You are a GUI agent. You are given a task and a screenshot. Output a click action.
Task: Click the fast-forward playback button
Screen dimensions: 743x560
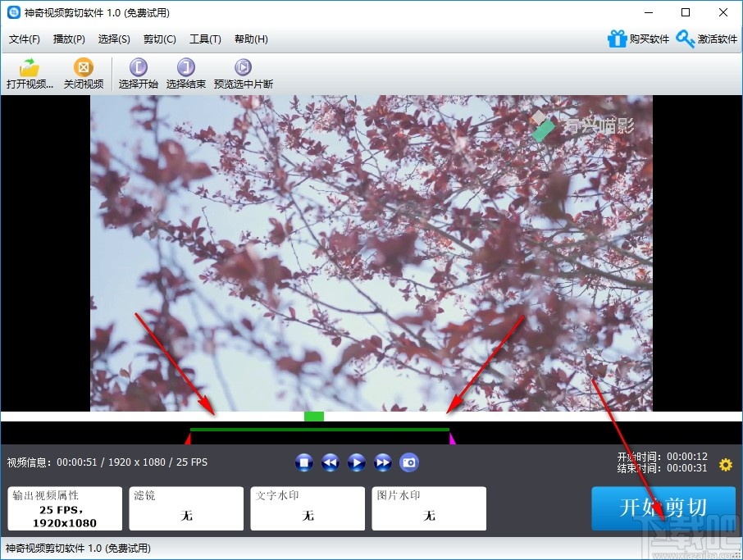click(383, 462)
